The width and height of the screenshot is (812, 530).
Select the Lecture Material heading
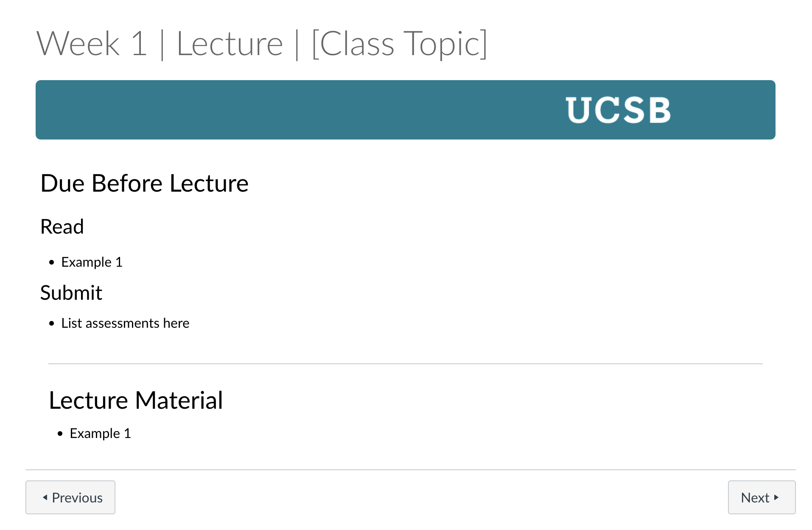pyautogui.click(x=136, y=399)
